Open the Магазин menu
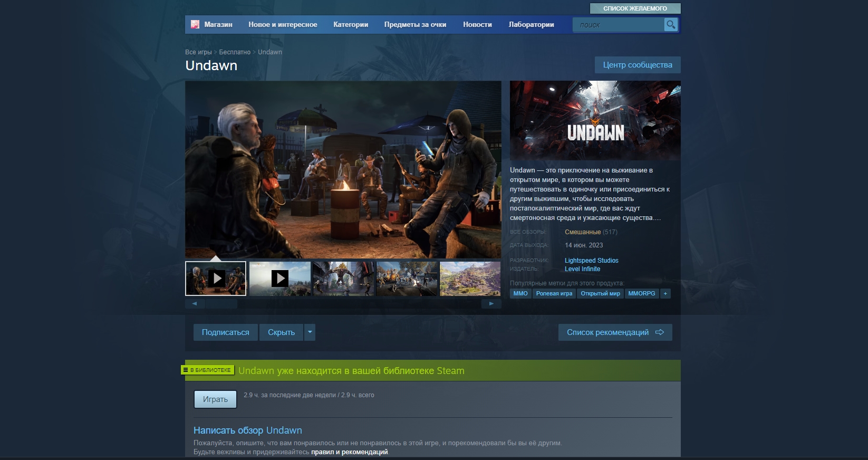The image size is (868, 460). pos(218,24)
